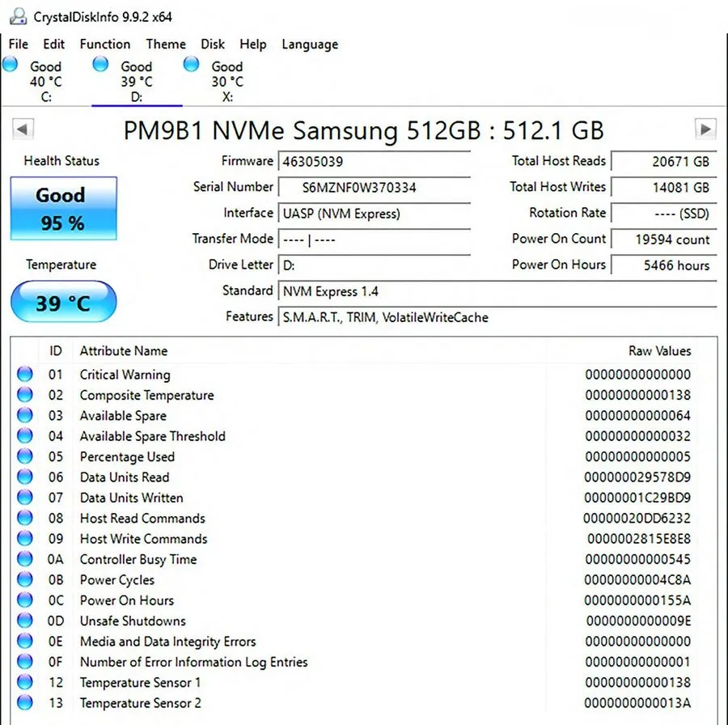Click the Total Host Writes value 14081 GB
The width and height of the screenshot is (728, 725).
(664, 188)
